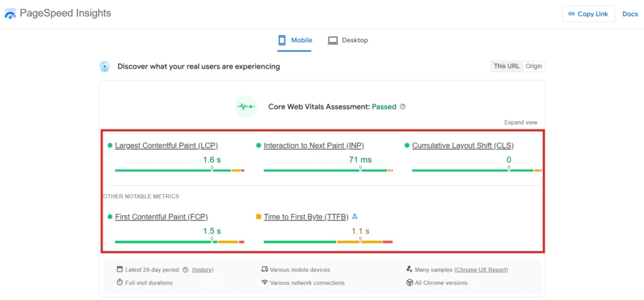
Task: Open the Chrome UX Report link
Action: pos(482,270)
